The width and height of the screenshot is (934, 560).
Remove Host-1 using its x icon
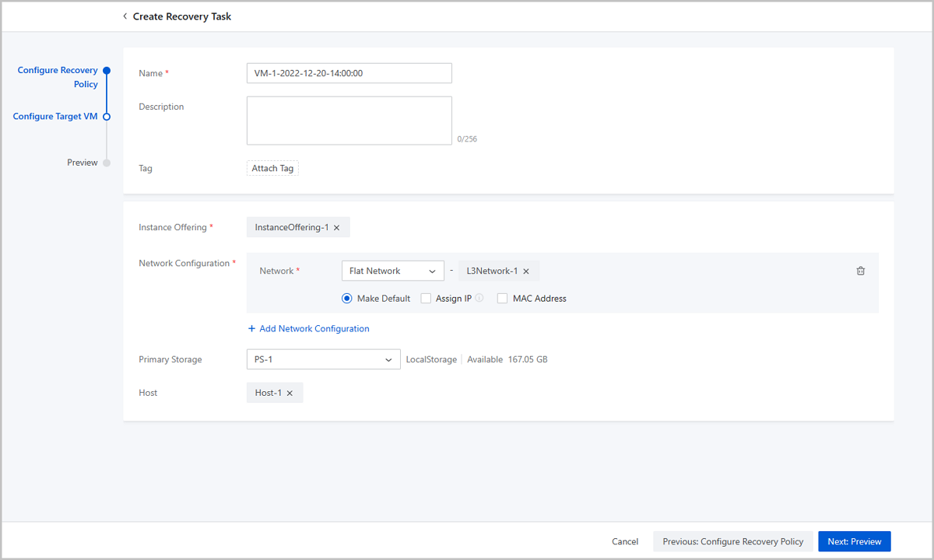[290, 394]
